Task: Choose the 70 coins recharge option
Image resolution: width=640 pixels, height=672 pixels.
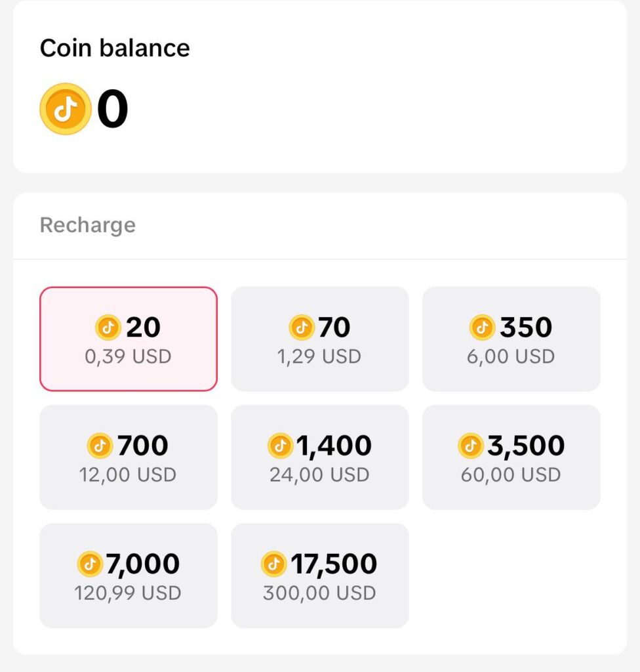Action: tap(320, 339)
